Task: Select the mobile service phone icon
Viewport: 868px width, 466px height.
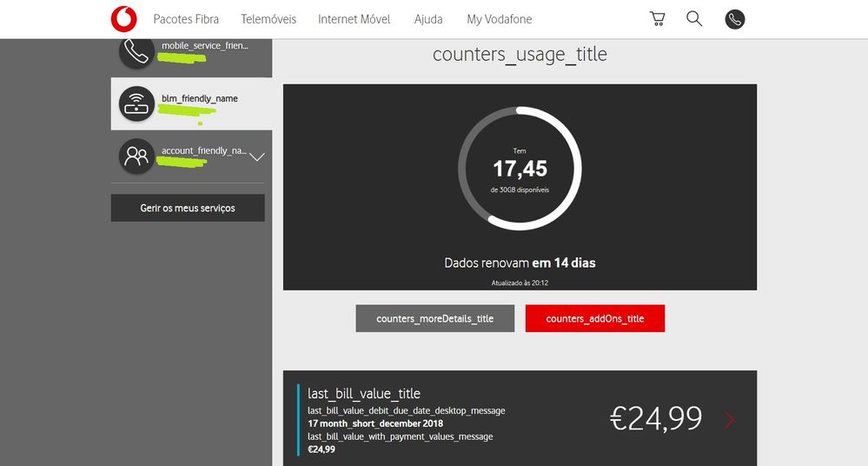Action: click(136, 52)
